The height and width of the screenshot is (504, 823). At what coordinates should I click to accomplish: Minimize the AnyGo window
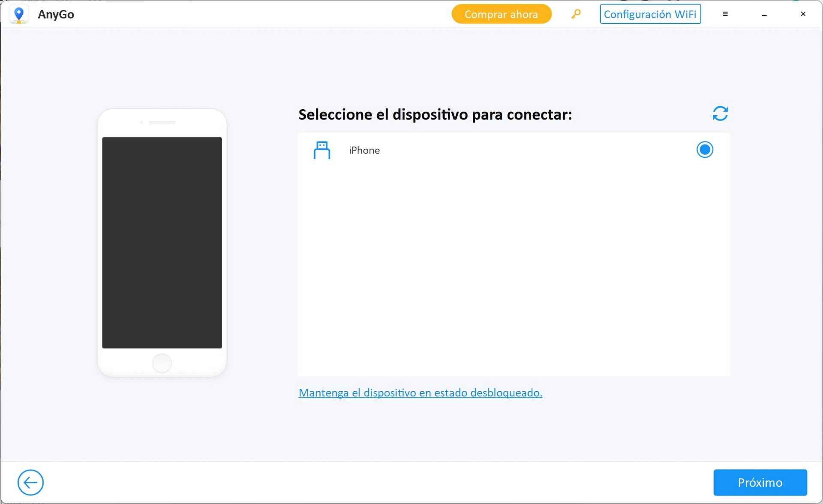[x=764, y=15]
